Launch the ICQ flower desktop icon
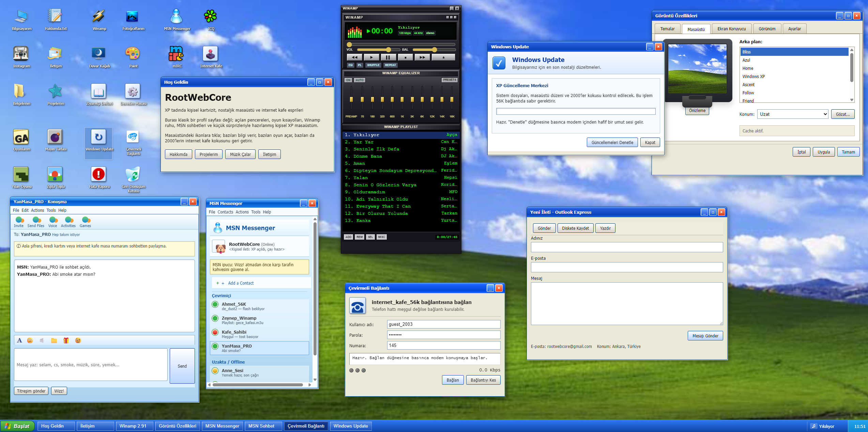 211,20
